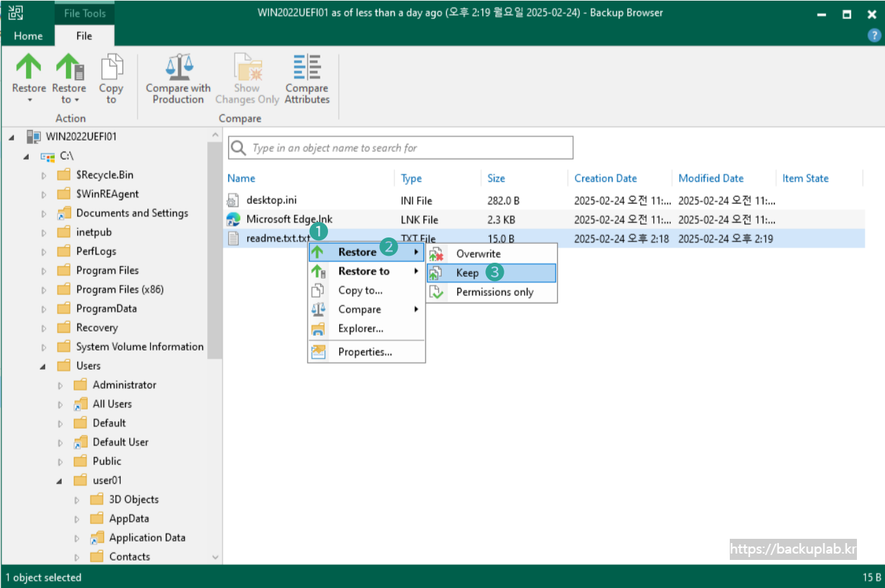Image resolution: width=885 pixels, height=588 pixels.
Task: Collapse the Users folder node
Action: click(44, 366)
